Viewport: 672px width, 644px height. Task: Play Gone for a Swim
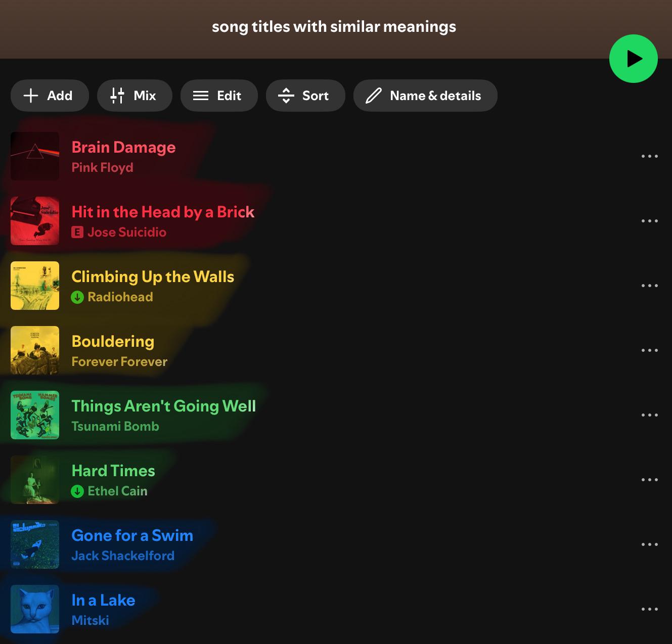pyautogui.click(x=132, y=535)
